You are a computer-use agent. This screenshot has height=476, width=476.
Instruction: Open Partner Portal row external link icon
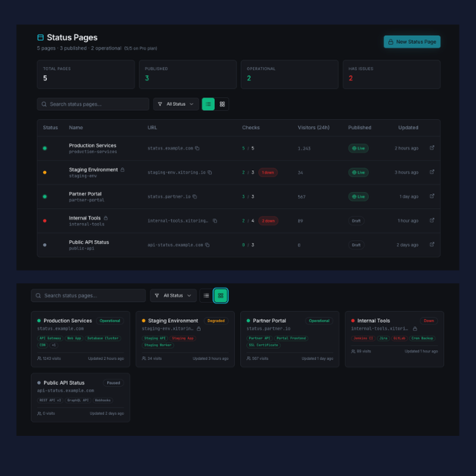pos(431,196)
